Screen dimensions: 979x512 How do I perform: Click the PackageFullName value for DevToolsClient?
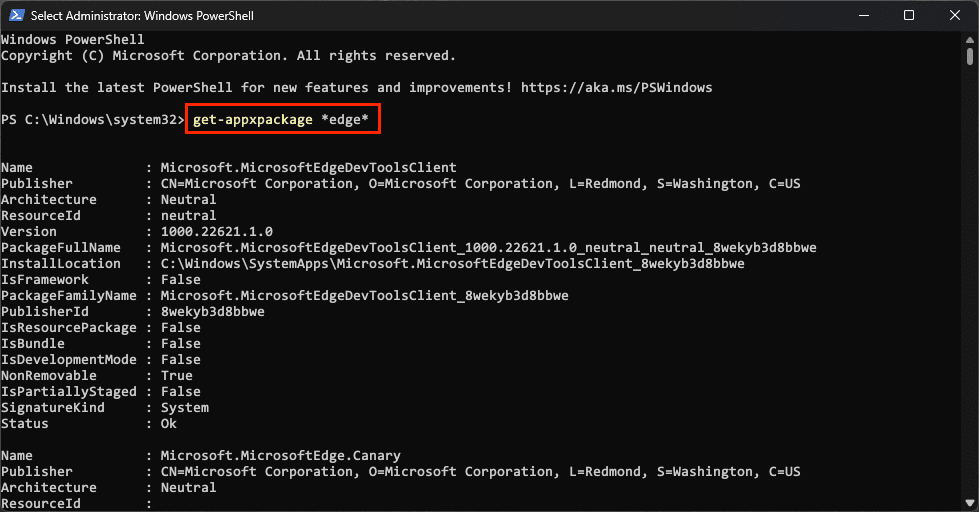click(488, 248)
